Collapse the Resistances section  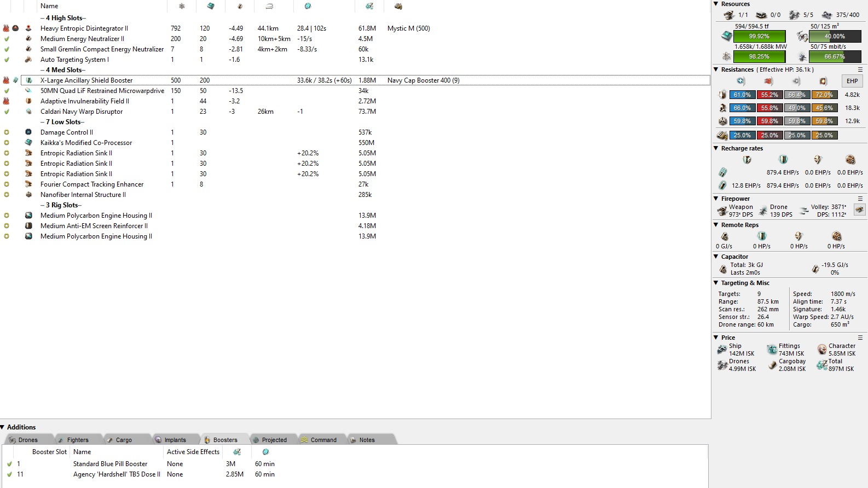point(716,69)
